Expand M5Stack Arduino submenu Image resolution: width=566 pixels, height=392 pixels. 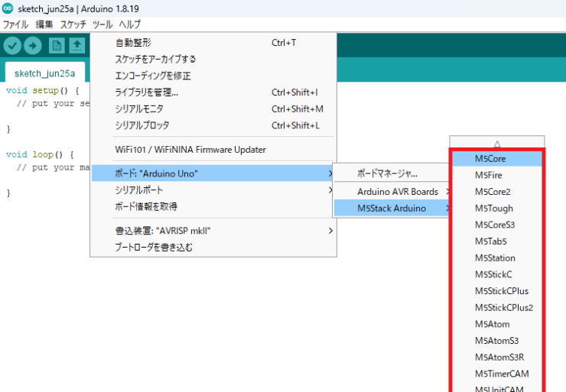coord(392,209)
